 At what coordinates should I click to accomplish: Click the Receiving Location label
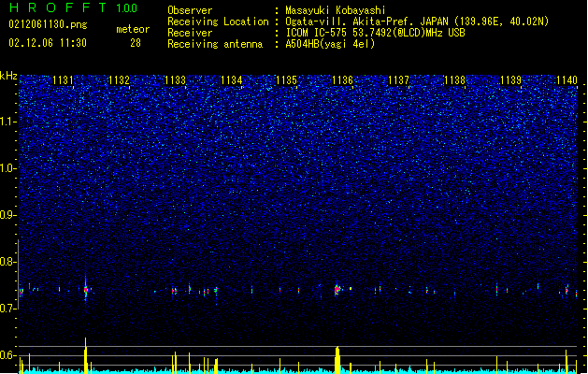[x=218, y=22]
